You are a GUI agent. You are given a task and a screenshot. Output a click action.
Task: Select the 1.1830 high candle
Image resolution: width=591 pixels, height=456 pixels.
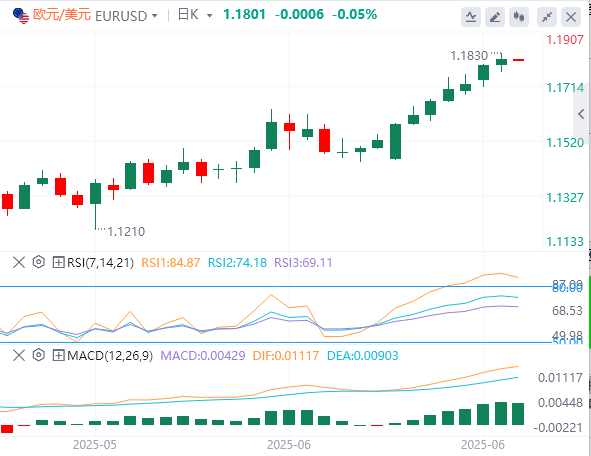click(x=501, y=62)
